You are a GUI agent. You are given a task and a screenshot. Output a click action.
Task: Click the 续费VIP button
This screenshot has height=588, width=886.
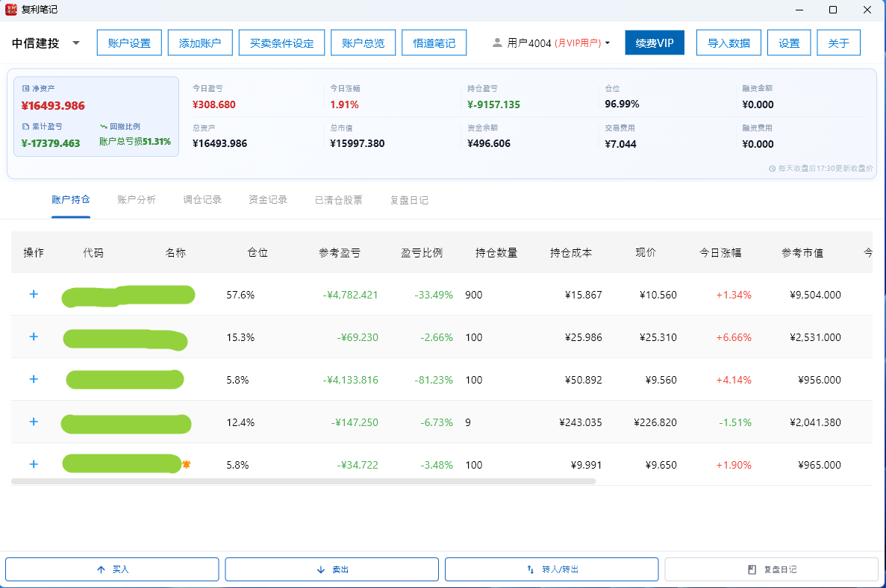[x=655, y=43]
